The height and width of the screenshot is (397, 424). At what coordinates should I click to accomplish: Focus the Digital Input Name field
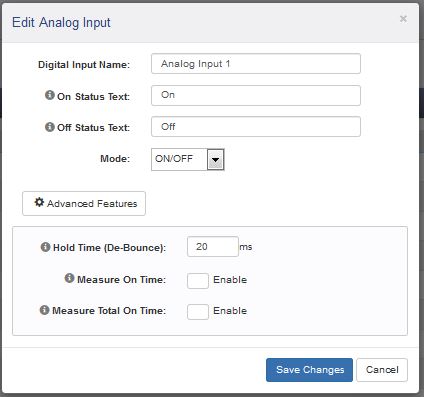(x=256, y=64)
